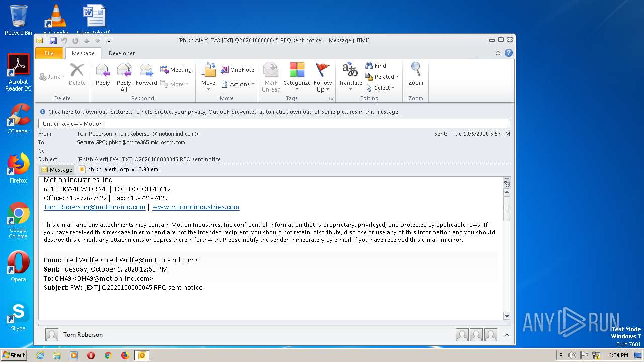644x362 pixels.
Task: Click Reply All in the Respond group
Action: point(124,77)
